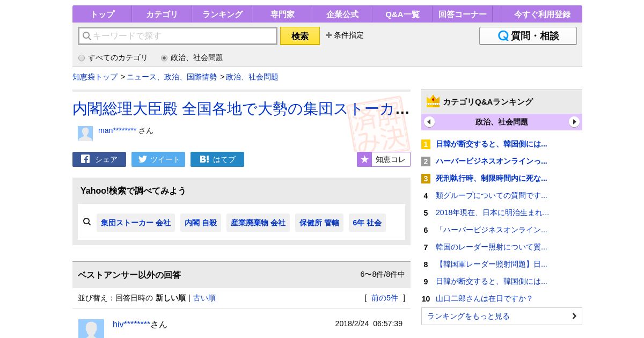Expand 条件指定 search options

[345, 35]
